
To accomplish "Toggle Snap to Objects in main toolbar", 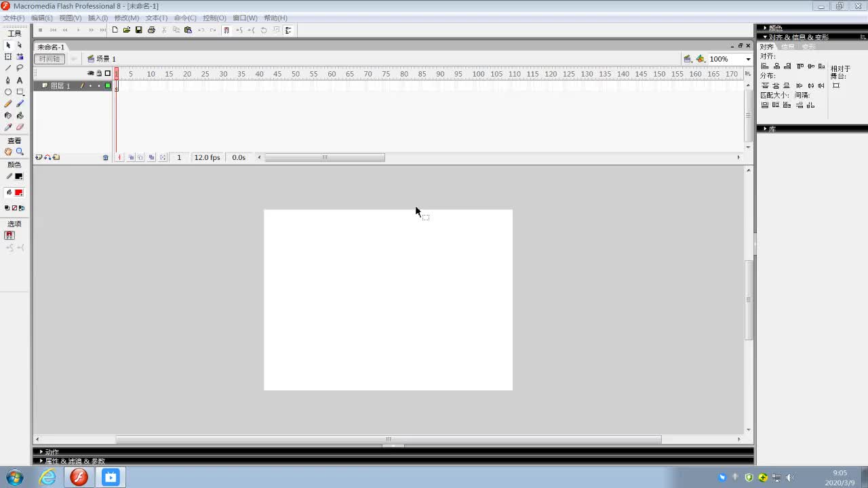I will coord(226,30).
